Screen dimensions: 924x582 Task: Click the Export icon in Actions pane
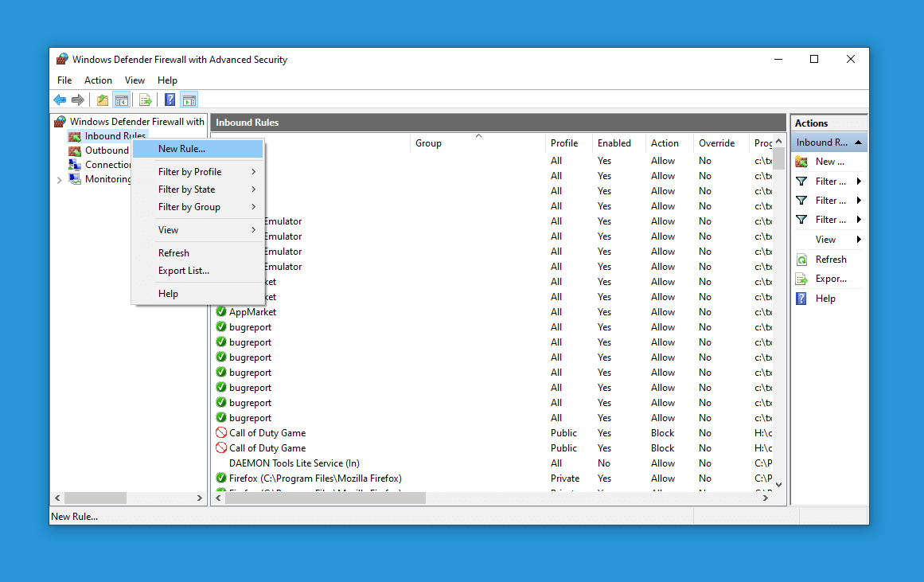(x=801, y=279)
